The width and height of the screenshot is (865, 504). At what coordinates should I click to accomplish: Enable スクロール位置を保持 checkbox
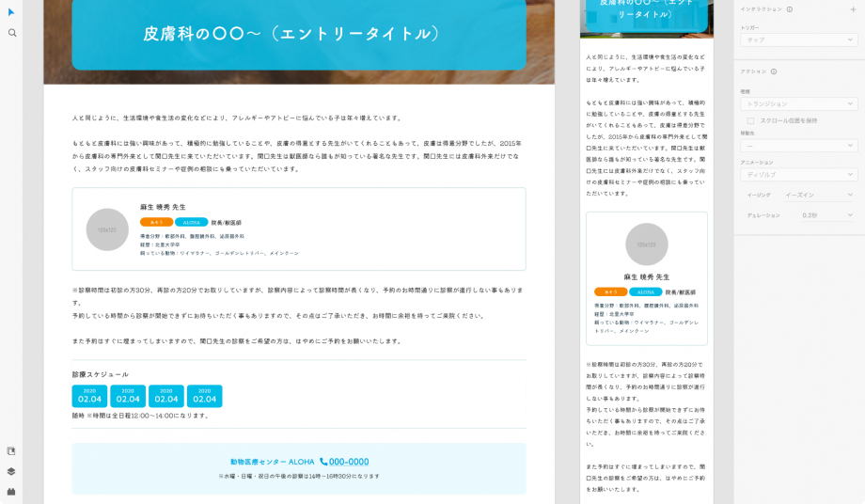click(750, 120)
